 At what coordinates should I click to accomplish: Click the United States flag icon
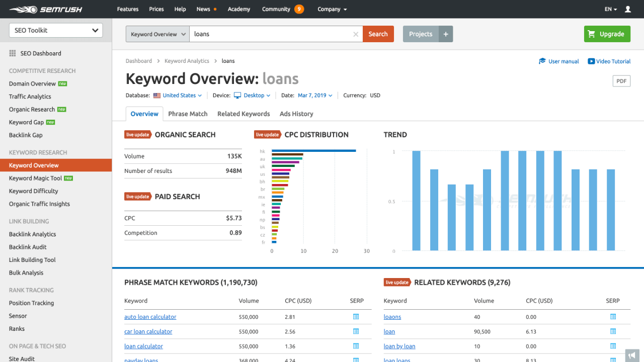(157, 96)
